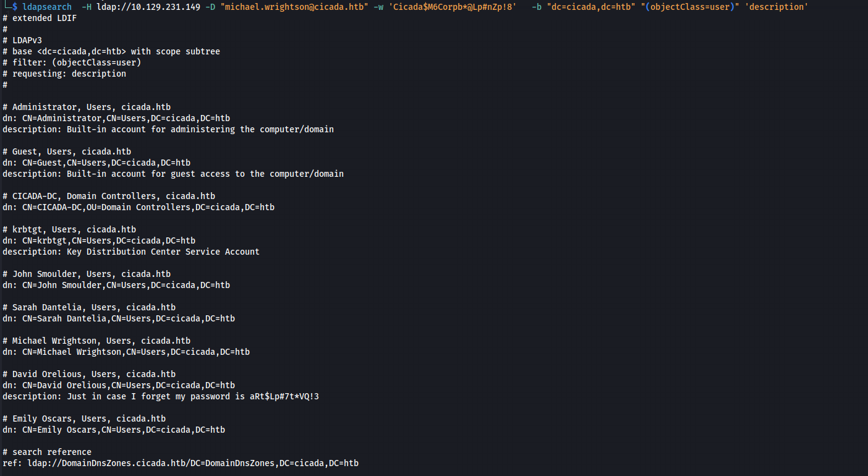Select the dn: CN=Guest line
Viewport: 868px width, 476px height.
click(96, 163)
